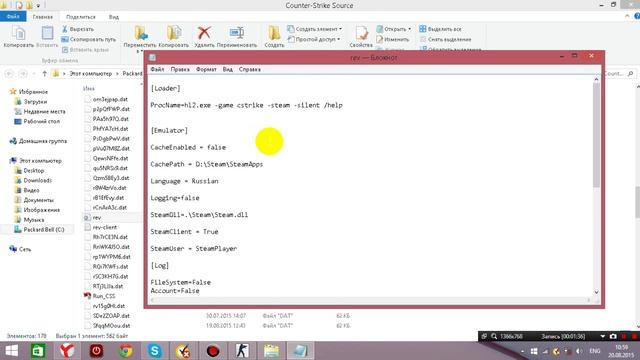Click inside the Notepad text area on the ProcName line
Screen dimensions: 640x360
[246, 105]
